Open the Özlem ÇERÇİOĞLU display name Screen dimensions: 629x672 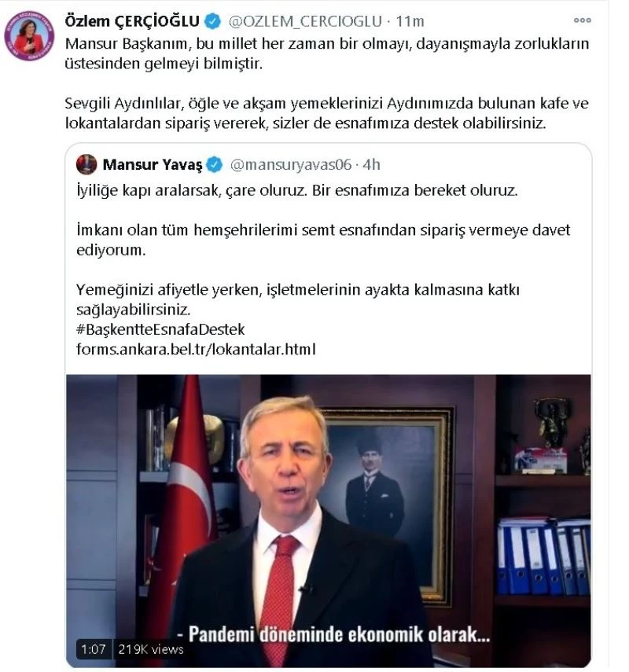pyautogui.click(x=132, y=21)
